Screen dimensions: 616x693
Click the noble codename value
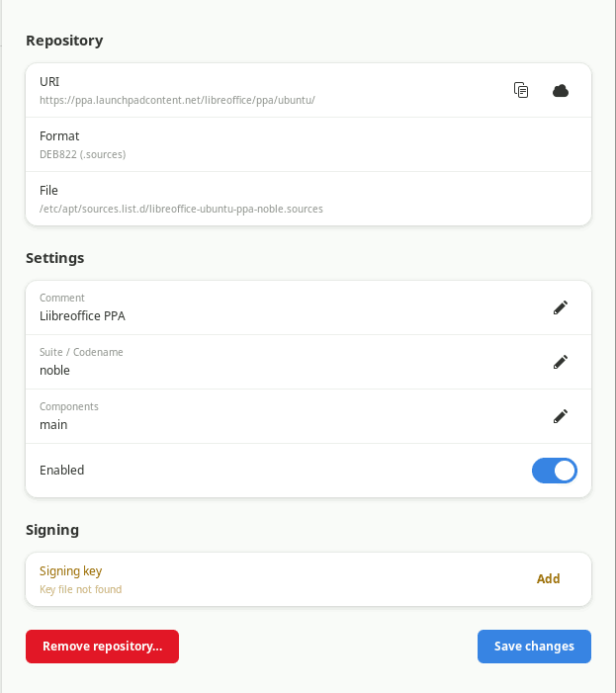pyautogui.click(x=54, y=371)
